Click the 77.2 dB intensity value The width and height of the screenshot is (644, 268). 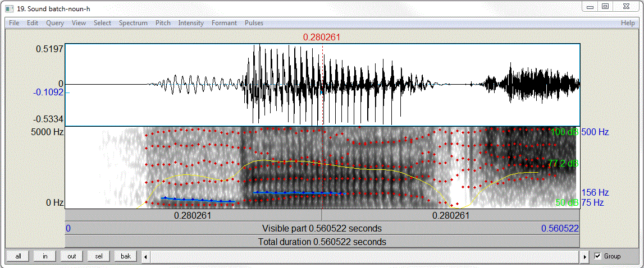[563, 163]
